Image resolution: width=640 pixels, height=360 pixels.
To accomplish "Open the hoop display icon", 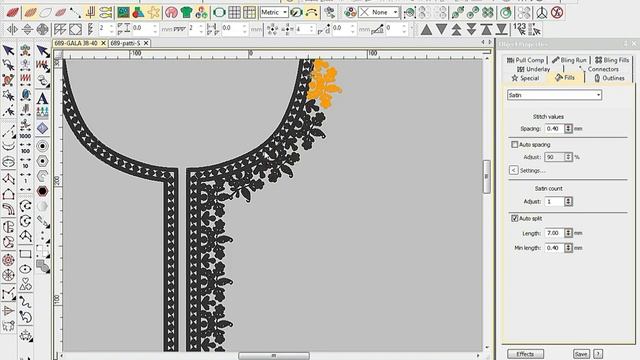I will pos(219,12).
